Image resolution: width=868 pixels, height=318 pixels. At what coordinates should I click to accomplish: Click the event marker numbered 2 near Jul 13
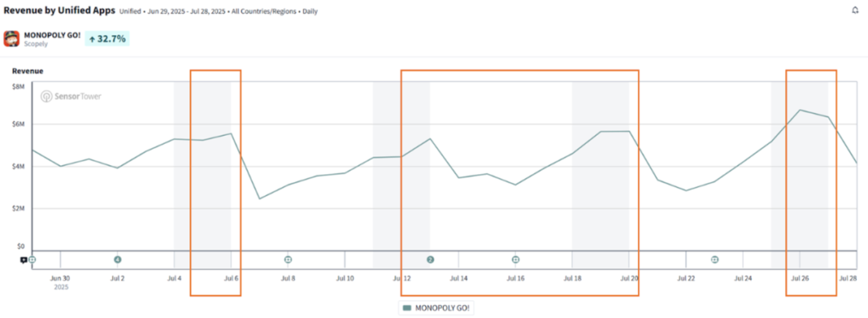point(430,260)
